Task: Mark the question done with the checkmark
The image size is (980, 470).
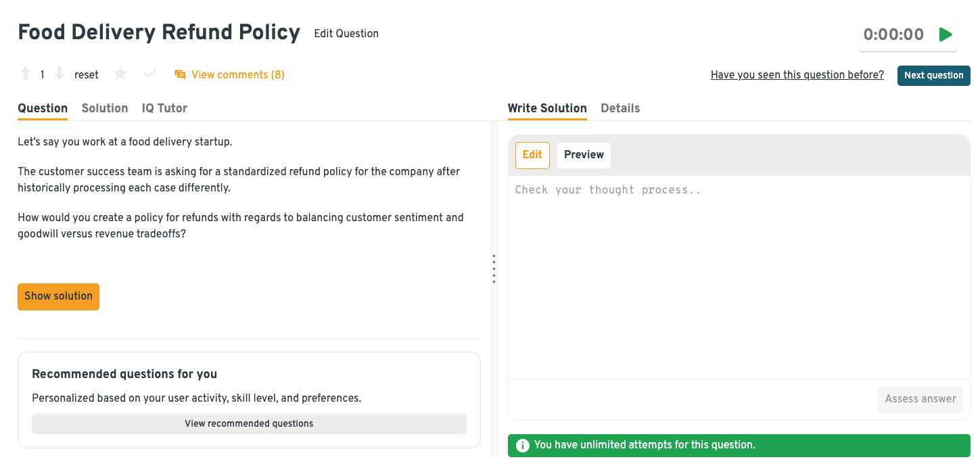Action: [150, 74]
